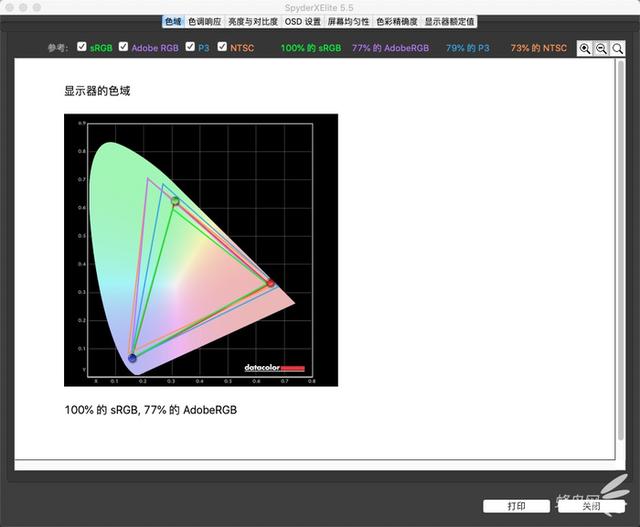Open the OSD 设置 tab

303,22
